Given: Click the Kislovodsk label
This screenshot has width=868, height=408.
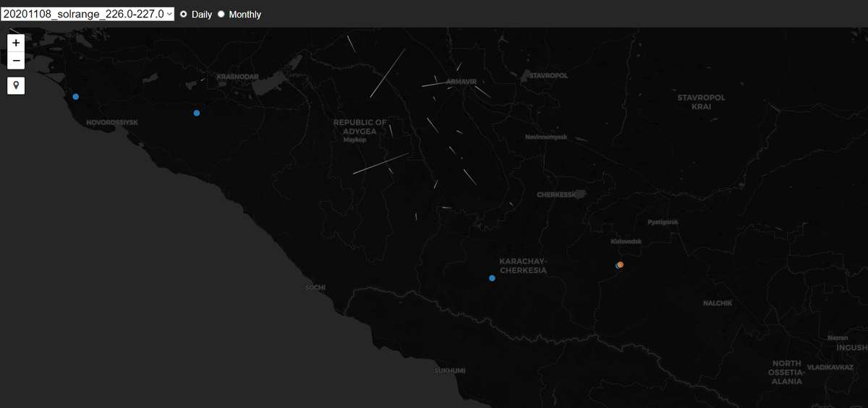Looking at the screenshot, I should pyautogui.click(x=626, y=241).
